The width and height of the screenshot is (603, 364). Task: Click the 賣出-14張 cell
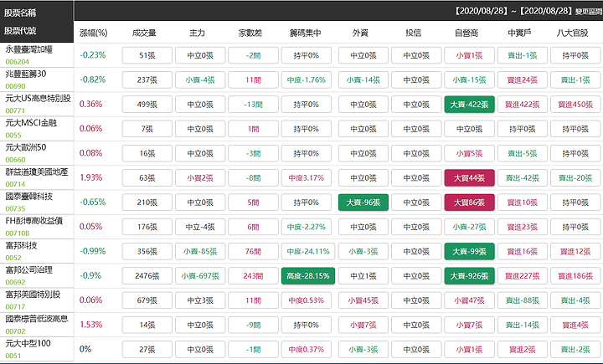[523, 326]
